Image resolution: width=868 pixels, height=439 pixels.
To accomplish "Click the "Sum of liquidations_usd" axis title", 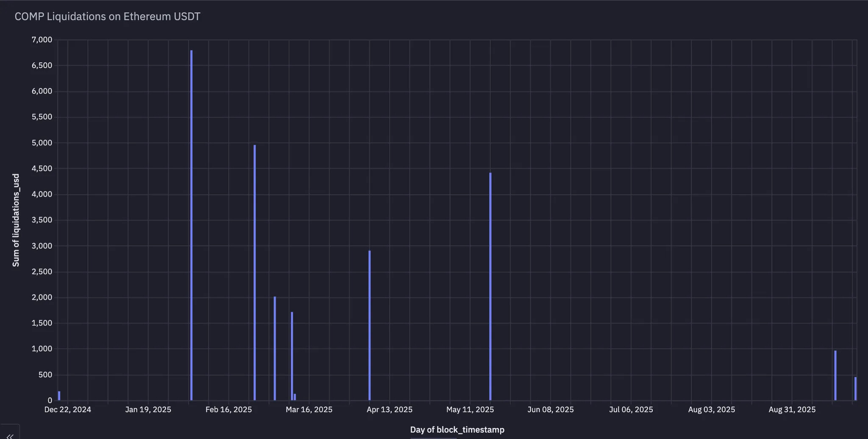I will [x=16, y=220].
